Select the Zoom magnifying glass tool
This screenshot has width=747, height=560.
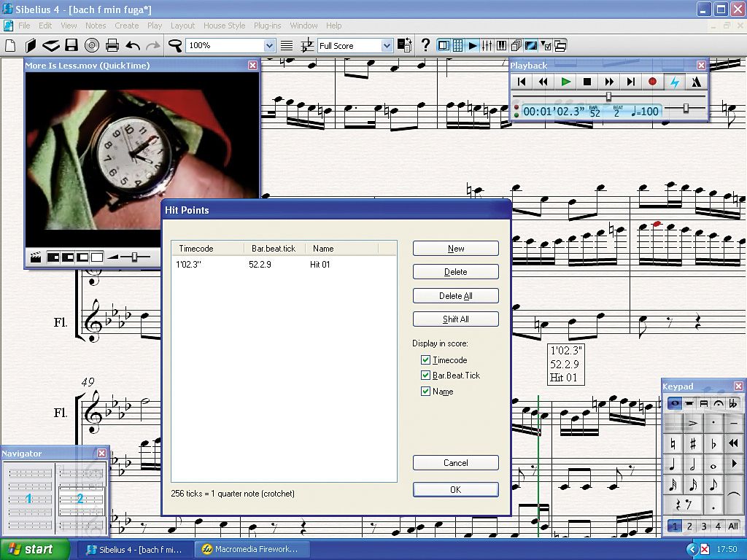[175, 45]
